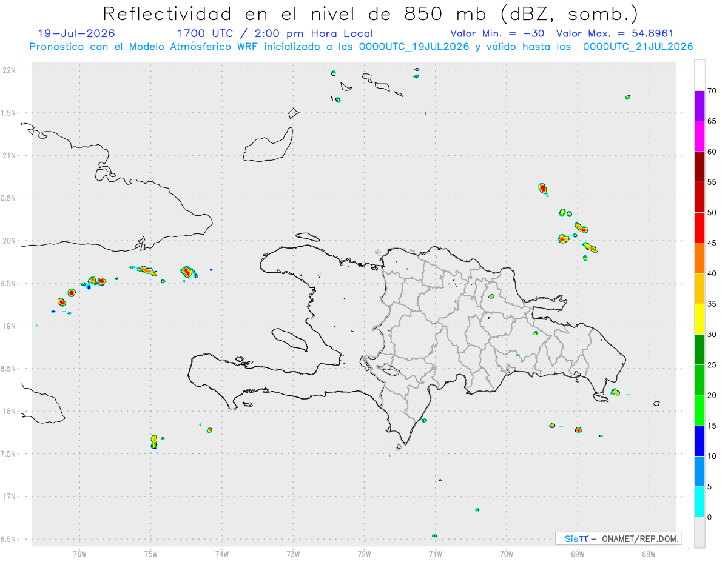Click the '76W' longitude label
The image size is (728, 562).
79,554
